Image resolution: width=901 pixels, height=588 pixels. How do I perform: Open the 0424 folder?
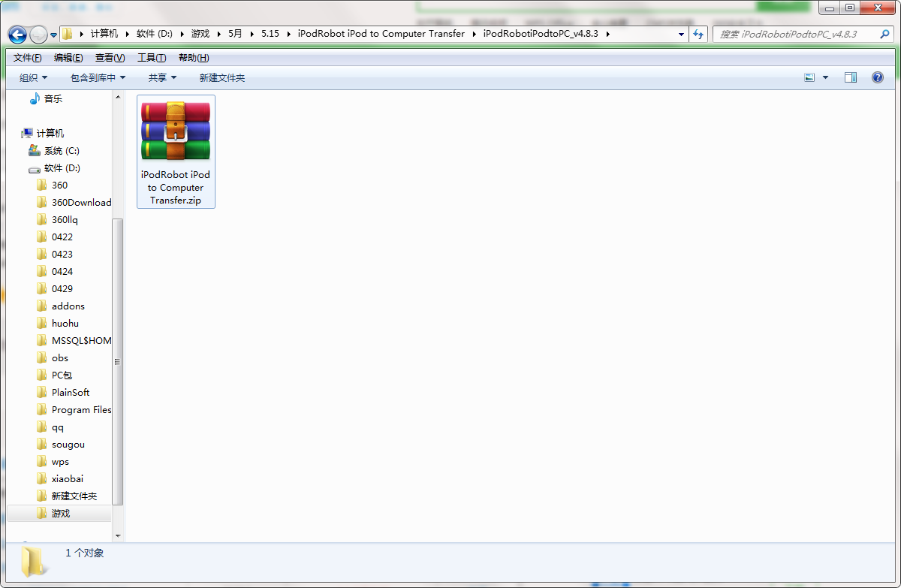coord(62,271)
